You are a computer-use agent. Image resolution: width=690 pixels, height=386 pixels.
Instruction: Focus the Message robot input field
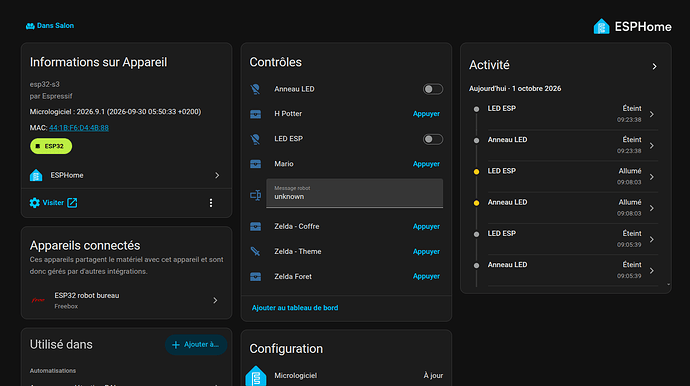tap(354, 193)
